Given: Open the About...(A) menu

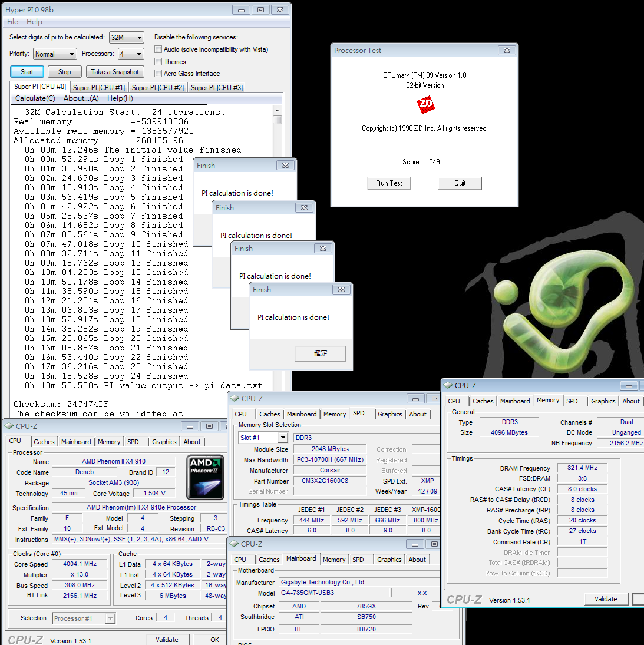Looking at the screenshot, I should pyautogui.click(x=81, y=98).
